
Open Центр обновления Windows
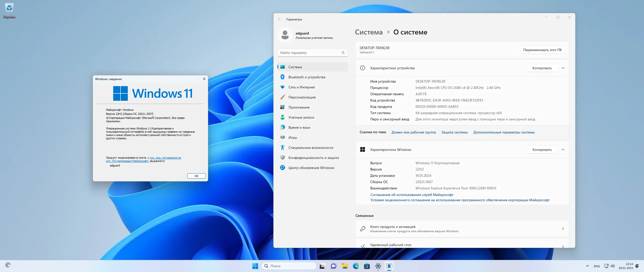click(x=311, y=167)
